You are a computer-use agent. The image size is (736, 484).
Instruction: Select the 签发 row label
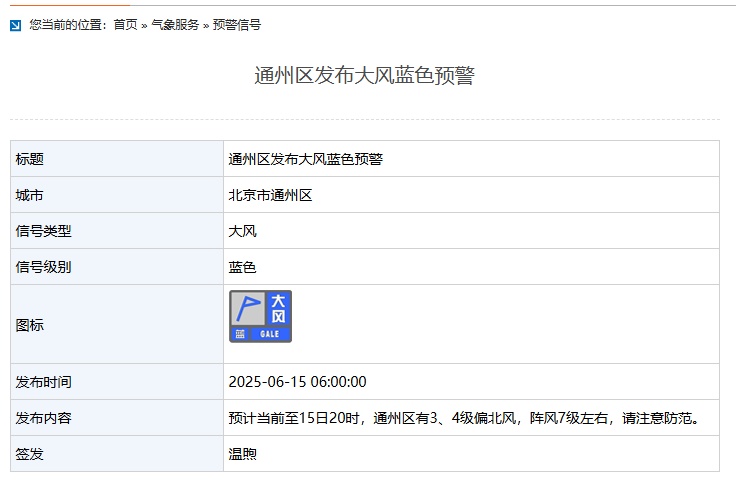[x=30, y=454]
